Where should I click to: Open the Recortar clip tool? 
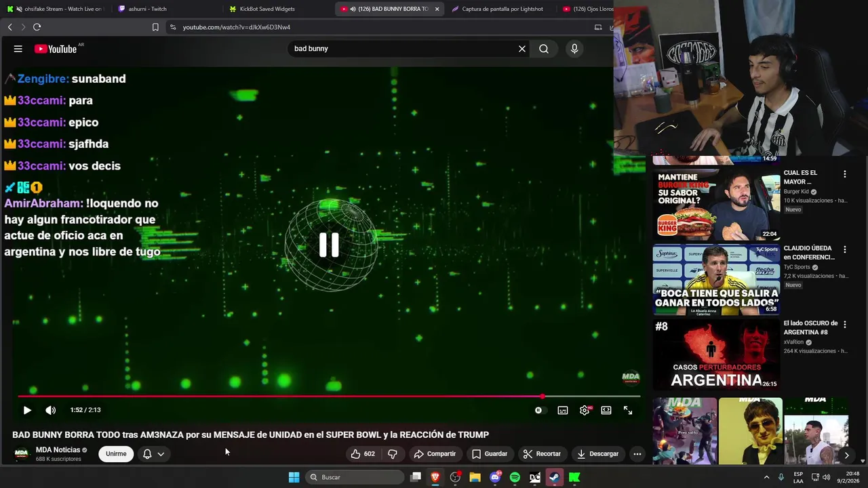click(542, 454)
